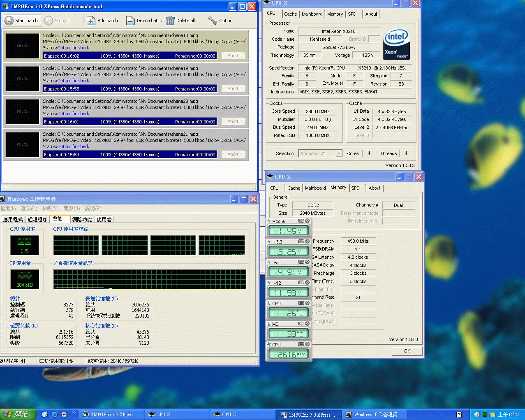Close the CPU temperature widget
525x420 pixels.
click(x=307, y=303)
